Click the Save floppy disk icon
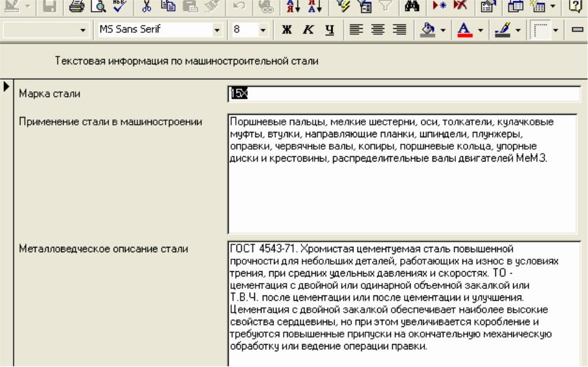This screenshot has height=367, width=588. (x=49, y=6)
